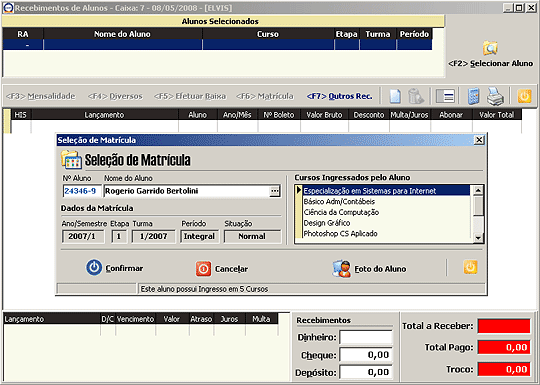Click the scroll down arrow in courses list

(478, 238)
